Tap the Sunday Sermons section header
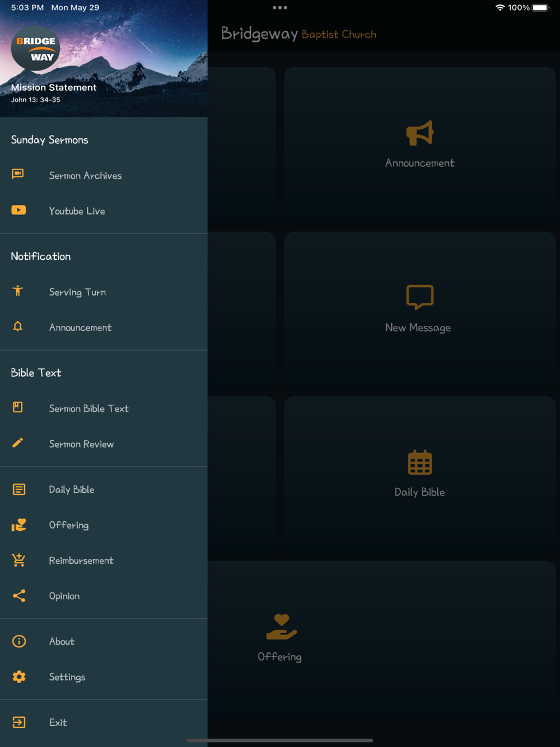Screen dimensions: 560x747 click(50, 139)
